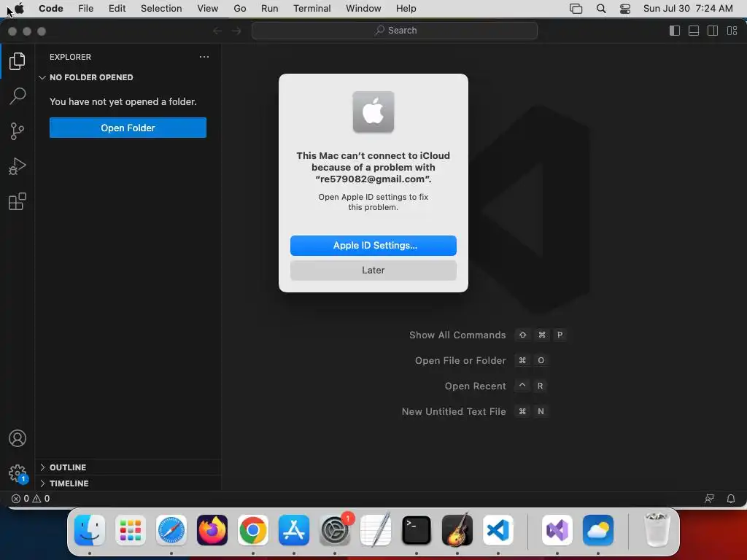
Task: Open TextEdit from the Dock
Action: [376, 530]
